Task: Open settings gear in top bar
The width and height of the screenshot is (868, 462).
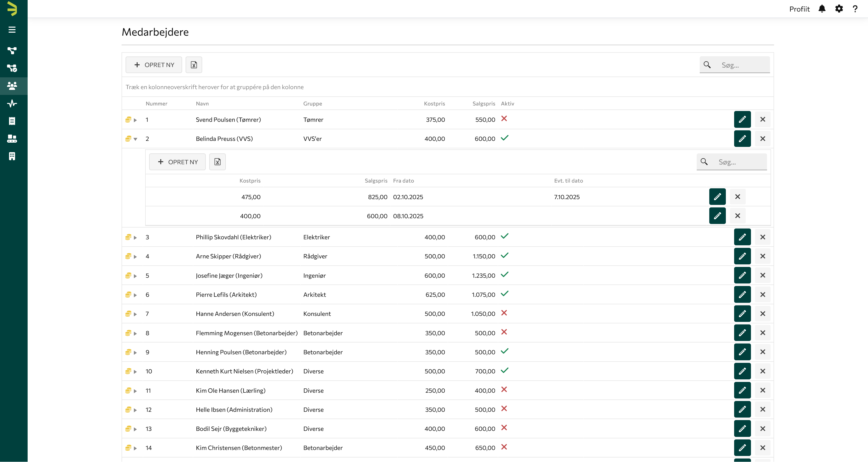Action: coord(839,9)
